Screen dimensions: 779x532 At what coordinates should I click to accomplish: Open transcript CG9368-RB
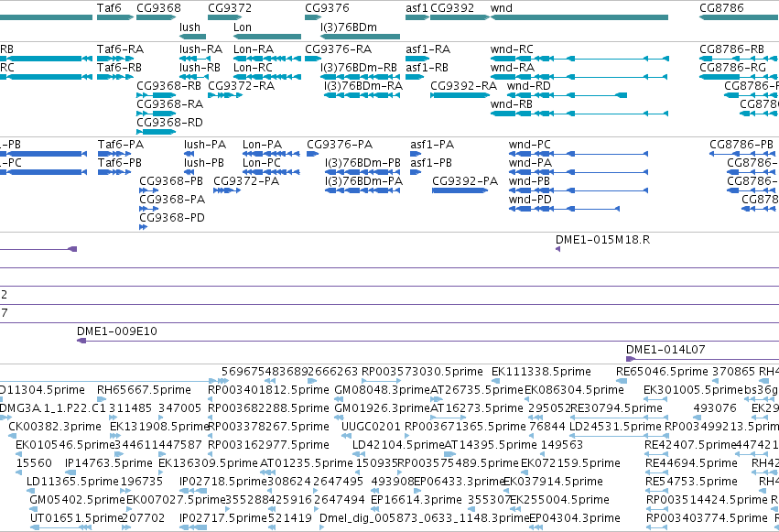click(x=169, y=86)
